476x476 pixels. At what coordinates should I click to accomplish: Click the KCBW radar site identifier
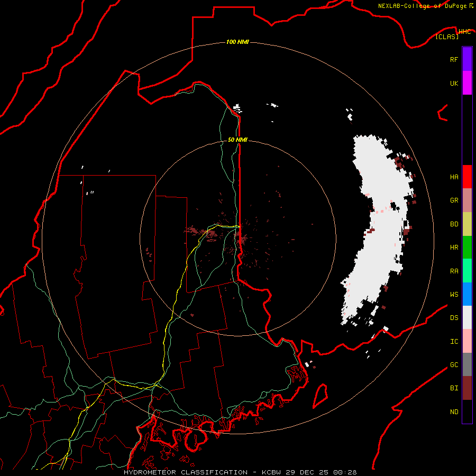pyautogui.click(x=272, y=472)
